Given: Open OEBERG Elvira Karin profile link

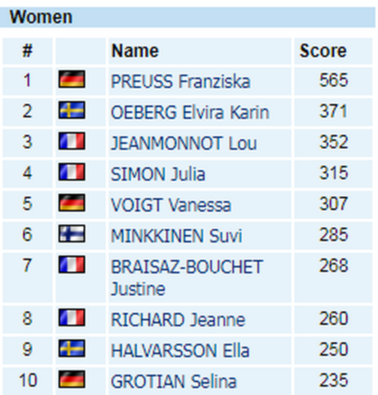Looking at the screenshot, I should (190, 112).
